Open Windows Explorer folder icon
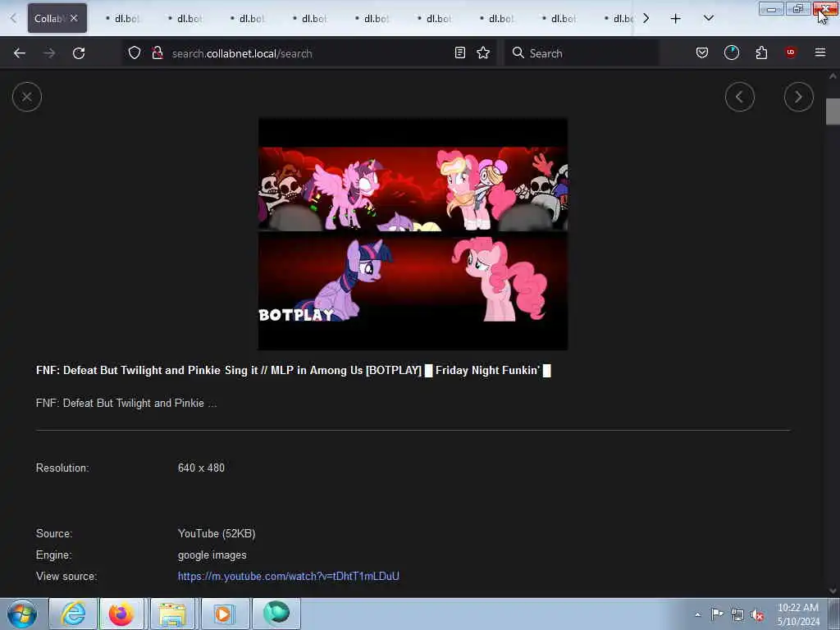This screenshot has height=630, width=840. (172, 614)
